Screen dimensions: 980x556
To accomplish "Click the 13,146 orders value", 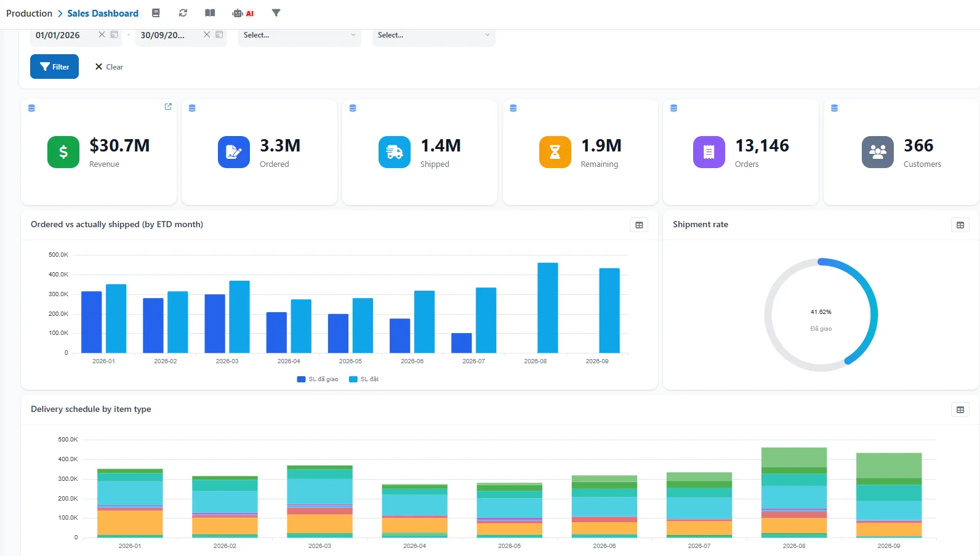I will point(762,145).
